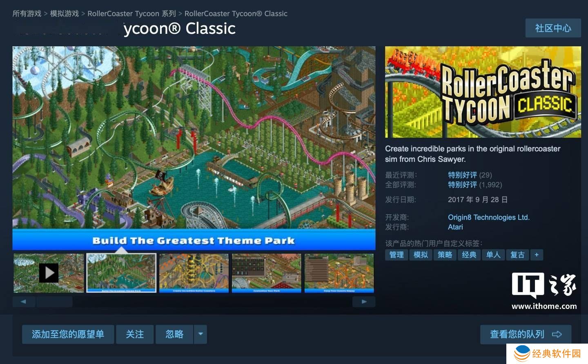Go to 模拟游戏 breadcrumb category
This screenshot has width=588, height=364.
[x=65, y=13]
